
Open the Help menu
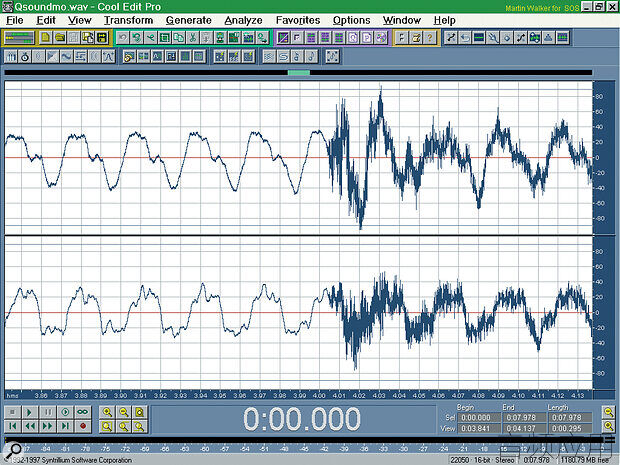444,20
